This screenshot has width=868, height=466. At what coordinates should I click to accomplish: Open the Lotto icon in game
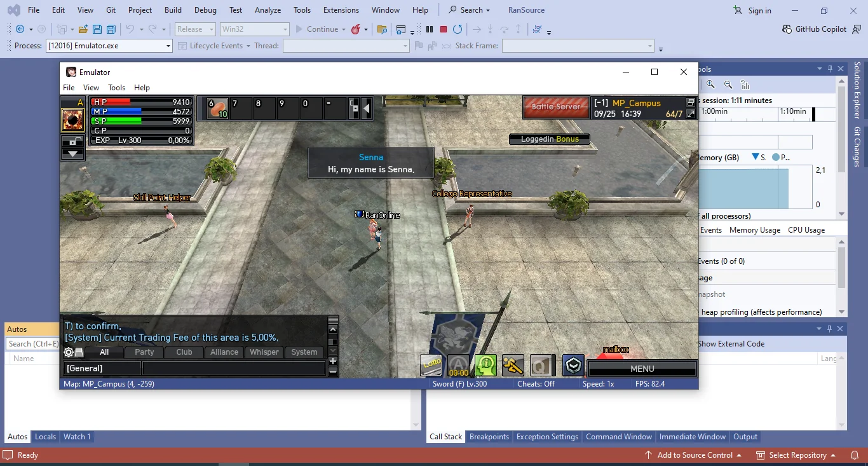[x=431, y=365]
